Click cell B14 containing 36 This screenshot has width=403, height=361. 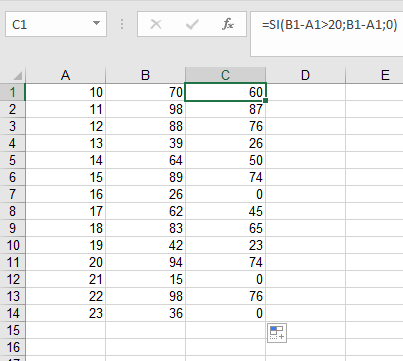145,313
